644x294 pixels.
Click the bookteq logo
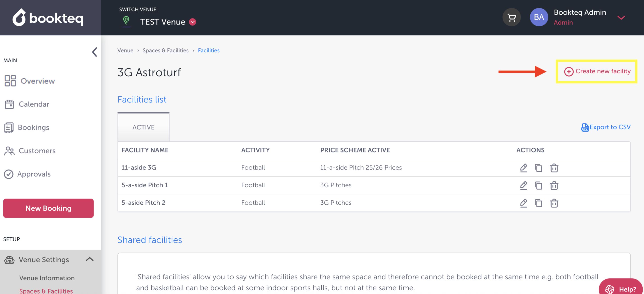48,18
